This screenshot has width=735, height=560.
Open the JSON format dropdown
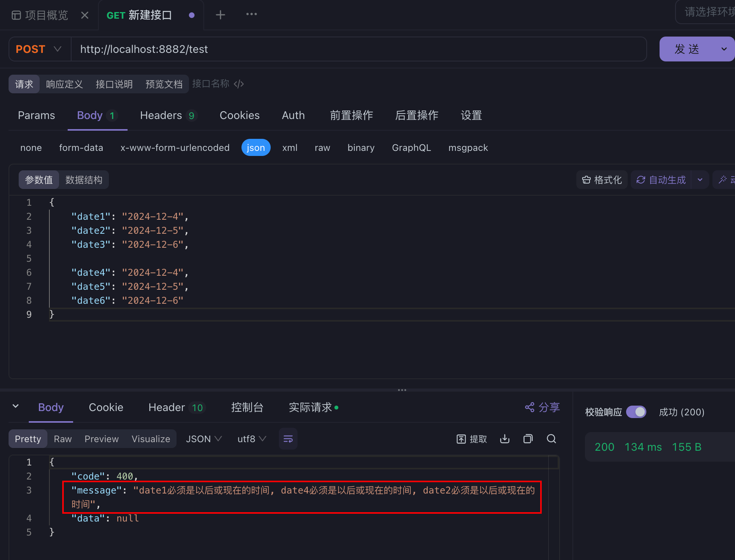pyautogui.click(x=204, y=439)
